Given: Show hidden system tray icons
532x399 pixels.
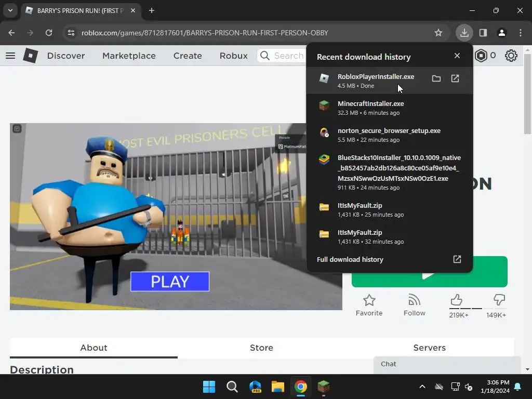Looking at the screenshot, I should click(x=422, y=387).
